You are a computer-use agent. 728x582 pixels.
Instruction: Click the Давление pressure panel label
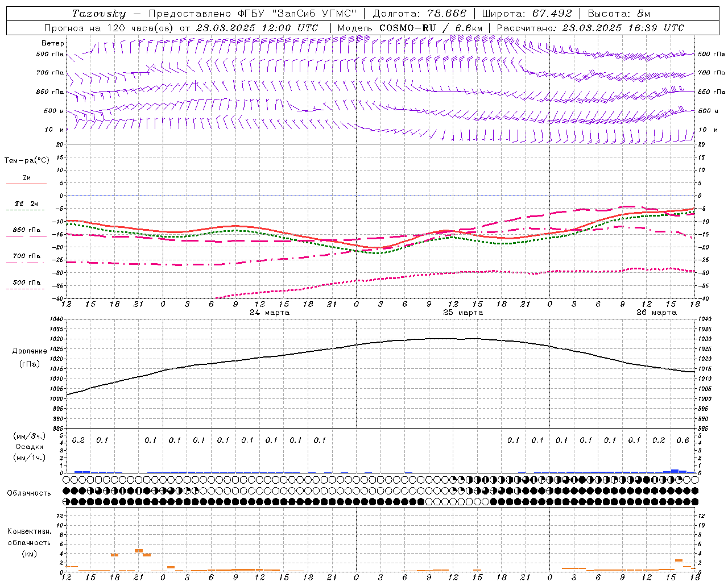click(x=30, y=351)
